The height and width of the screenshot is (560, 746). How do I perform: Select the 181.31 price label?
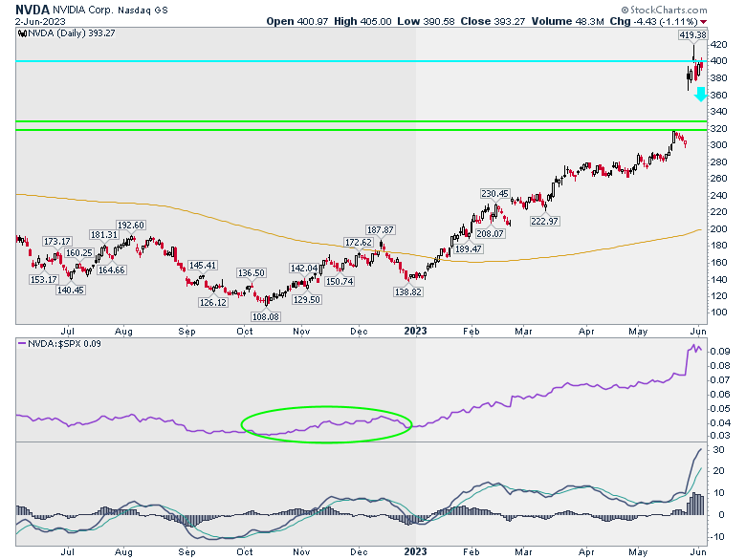coord(103,235)
